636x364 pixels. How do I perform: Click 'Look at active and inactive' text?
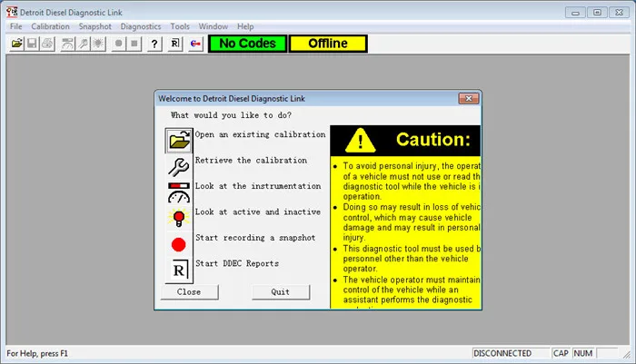tap(258, 212)
